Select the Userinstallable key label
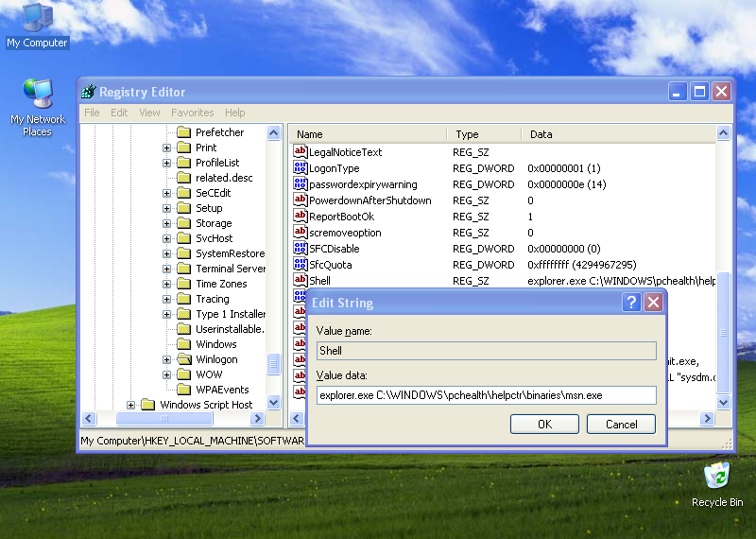The image size is (756, 539). [x=230, y=329]
